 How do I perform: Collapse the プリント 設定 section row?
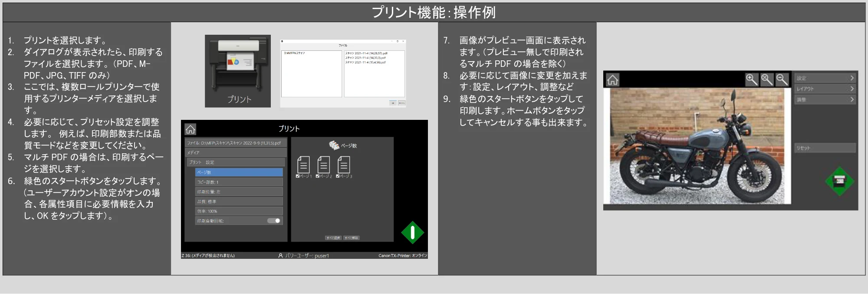click(x=236, y=162)
